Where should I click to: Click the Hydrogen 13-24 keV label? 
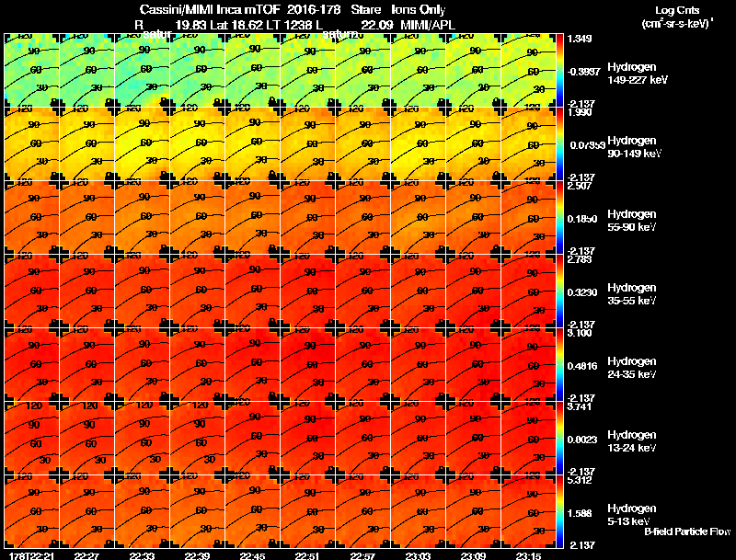click(632, 441)
